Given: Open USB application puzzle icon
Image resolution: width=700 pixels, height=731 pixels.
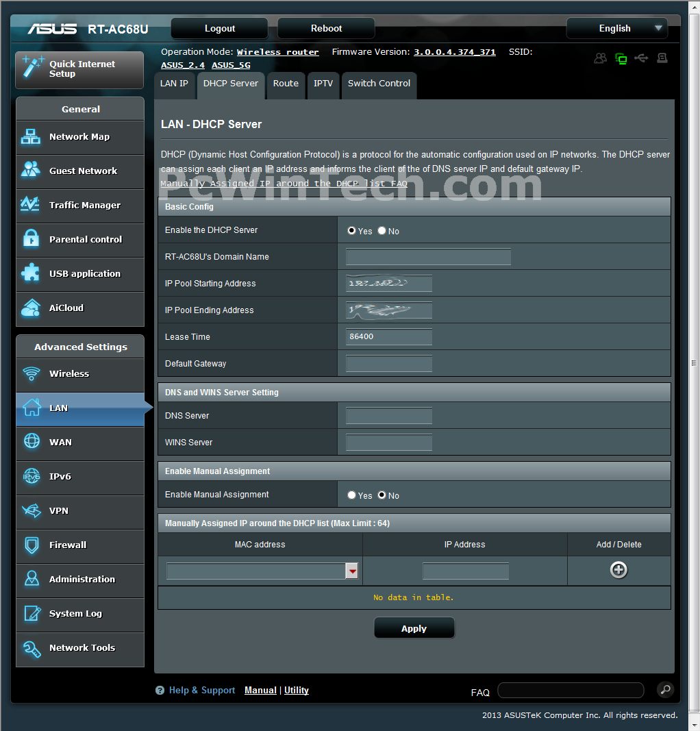Looking at the screenshot, I should (31, 273).
